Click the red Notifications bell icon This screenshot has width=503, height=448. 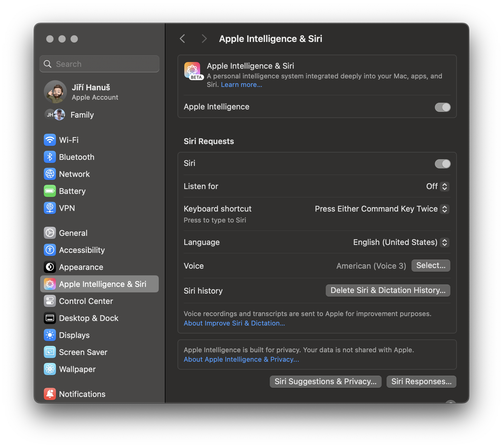click(x=50, y=394)
